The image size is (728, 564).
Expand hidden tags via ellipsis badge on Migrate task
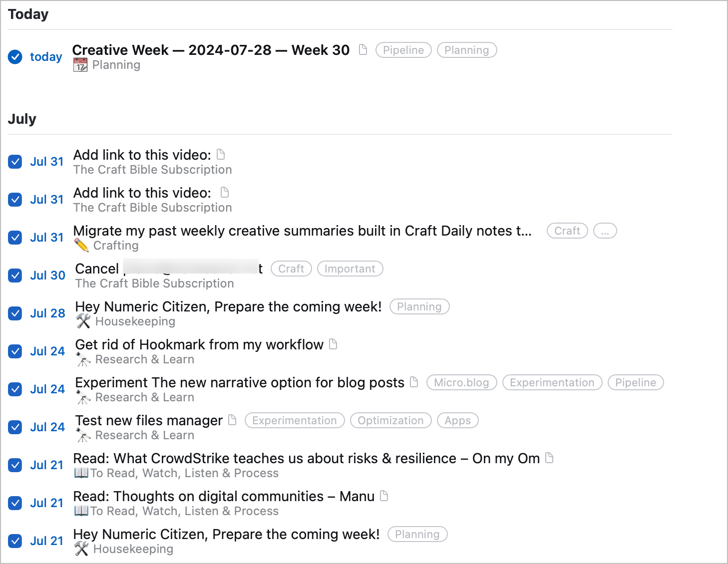click(x=605, y=231)
